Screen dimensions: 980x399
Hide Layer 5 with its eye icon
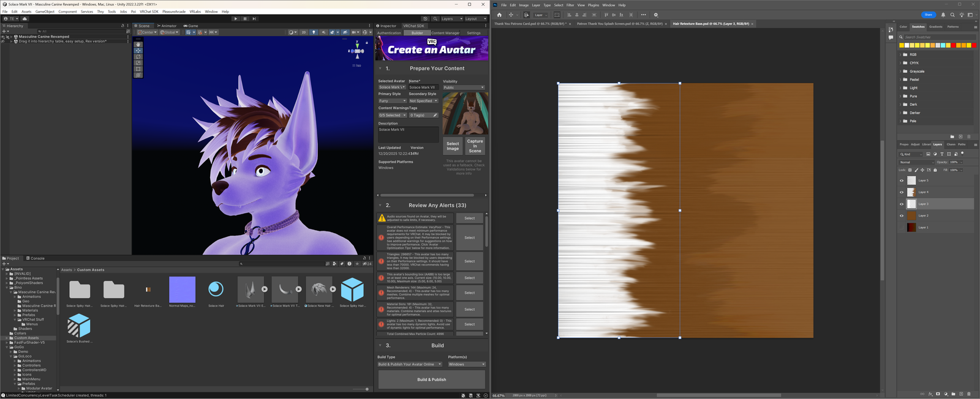pyautogui.click(x=902, y=181)
